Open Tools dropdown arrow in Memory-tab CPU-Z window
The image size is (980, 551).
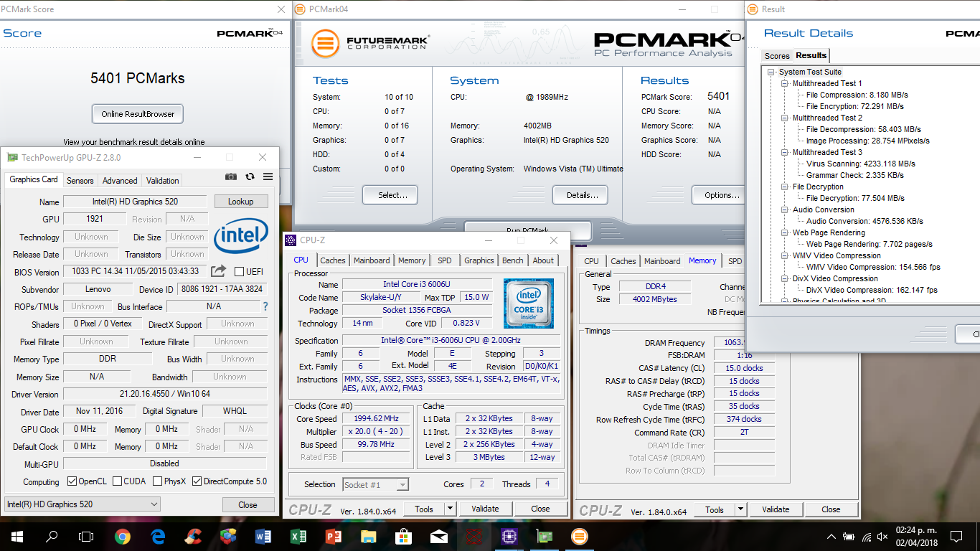[x=740, y=509]
